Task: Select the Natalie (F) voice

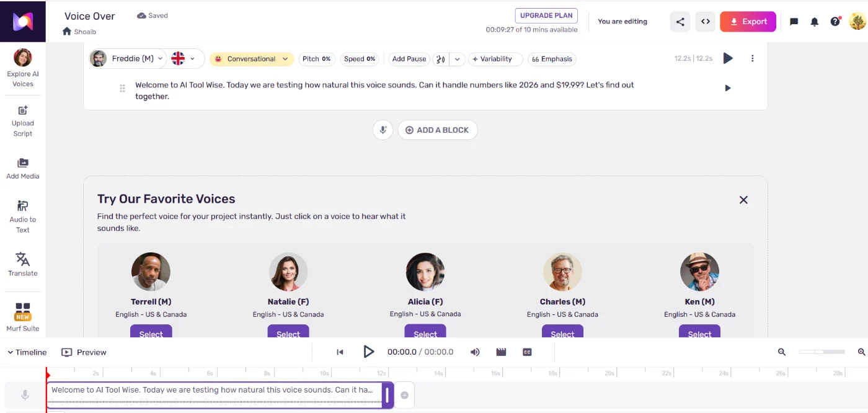Action: click(x=288, y=332)
